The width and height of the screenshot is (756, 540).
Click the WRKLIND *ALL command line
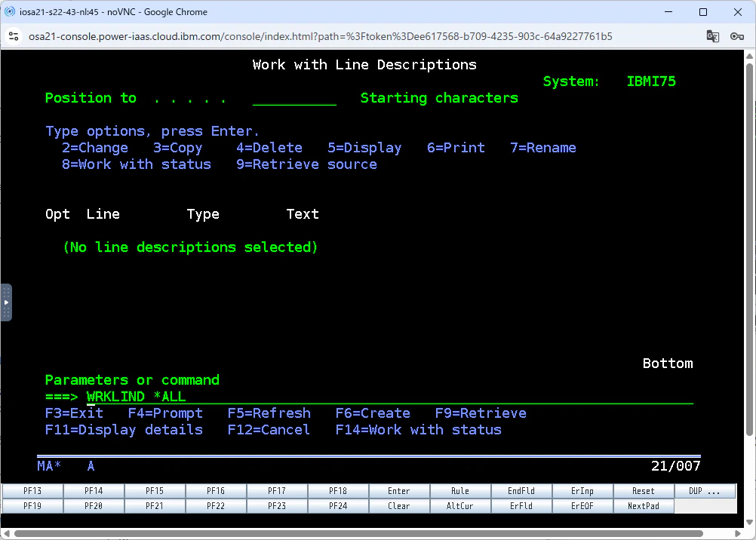pyautogui.click(x=389, y=397)
